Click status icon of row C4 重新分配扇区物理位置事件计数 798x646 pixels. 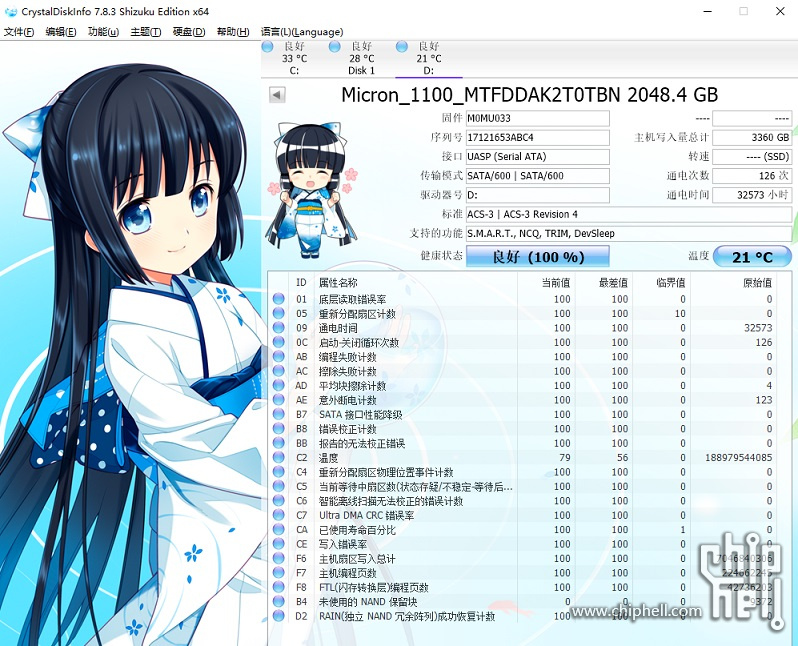[x=278, y=472]
